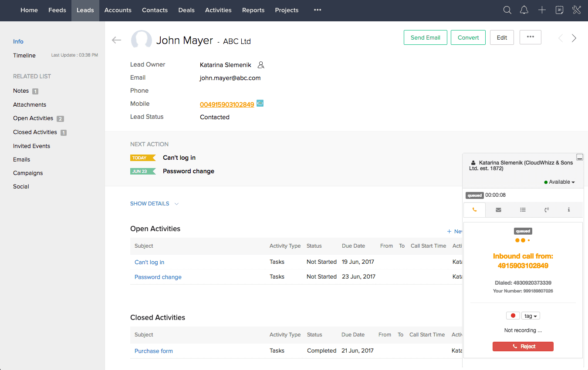Click the back arrow beside John Mayer

point(116,40)
